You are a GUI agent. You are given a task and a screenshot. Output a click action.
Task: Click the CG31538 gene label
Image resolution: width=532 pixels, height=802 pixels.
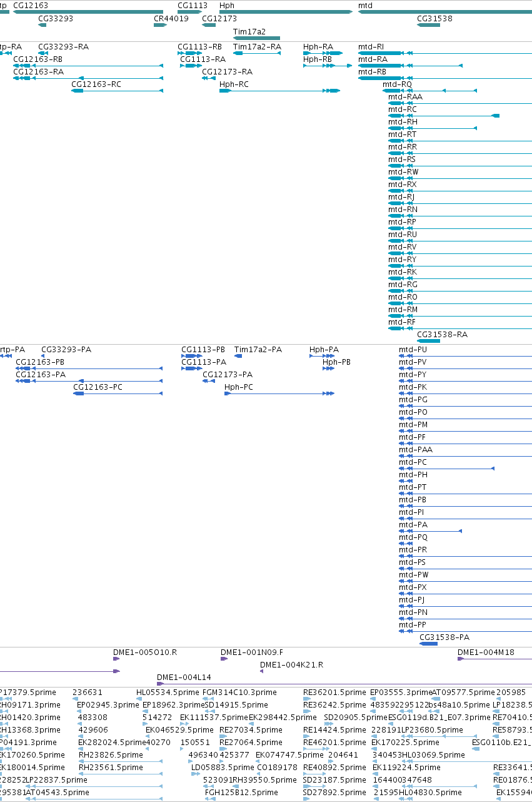pos(434,19)
